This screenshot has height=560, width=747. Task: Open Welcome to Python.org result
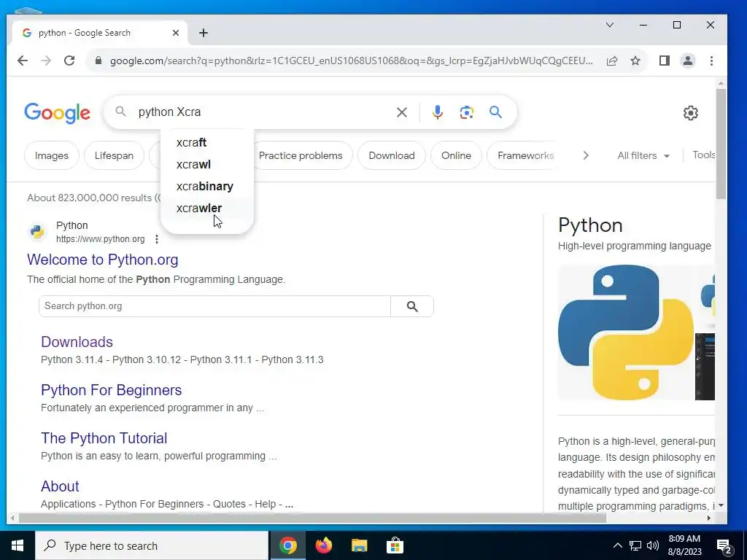102,260
